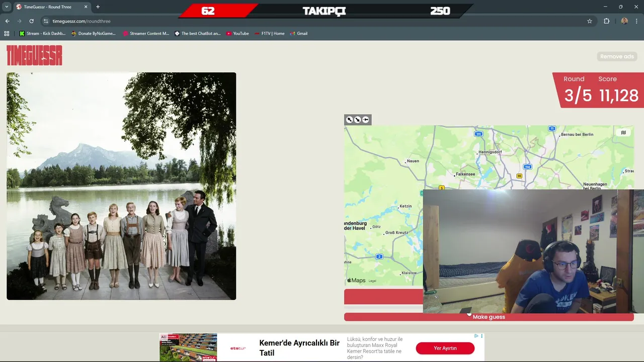
Task: Click the up-left arrow map resize icon
Action: [x=349, y=120]
